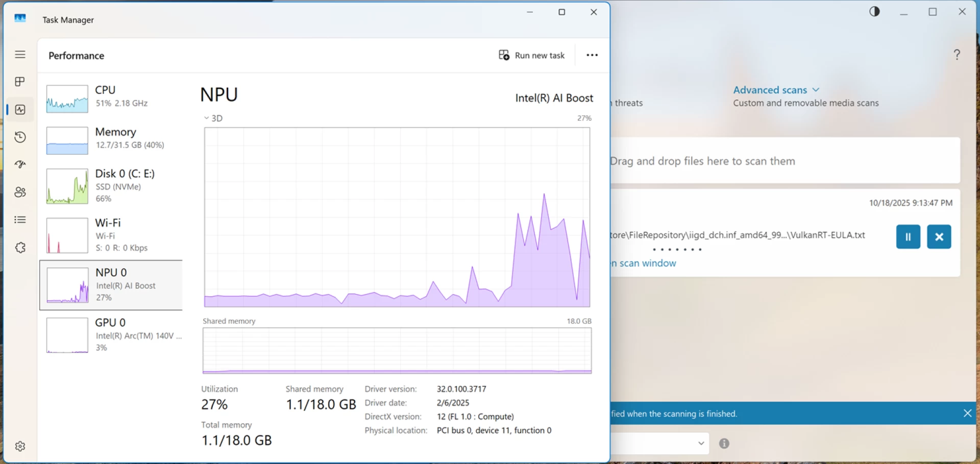Select Disk 0 (C: E:) entry
The width and height of the screenshot is (980, 464).
pyautogui.click(x=111, y=186)
